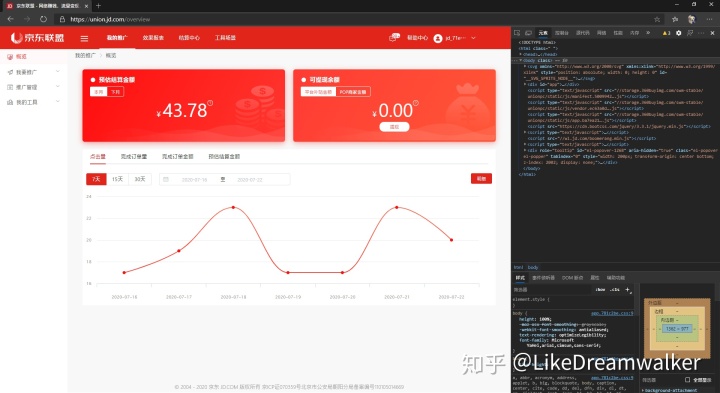Click the red button right of date range
Image resolution: width=720 pixels, height=393 pixels.
pos(481,179)
